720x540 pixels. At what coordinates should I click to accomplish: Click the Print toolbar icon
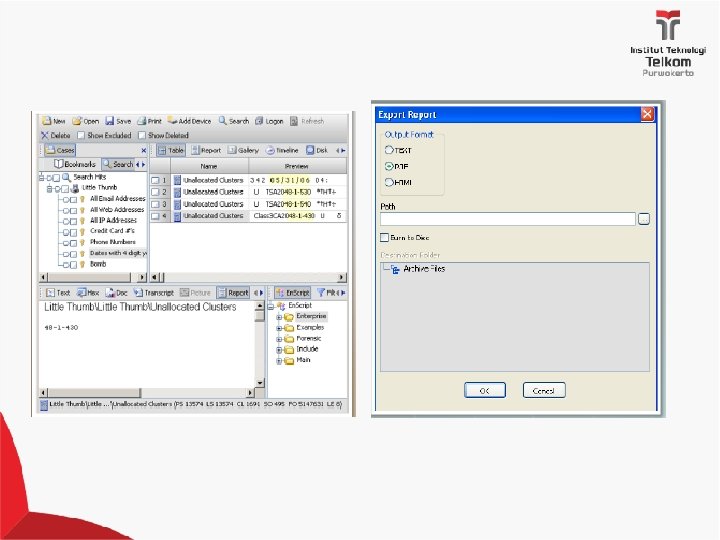coord(142,121)
